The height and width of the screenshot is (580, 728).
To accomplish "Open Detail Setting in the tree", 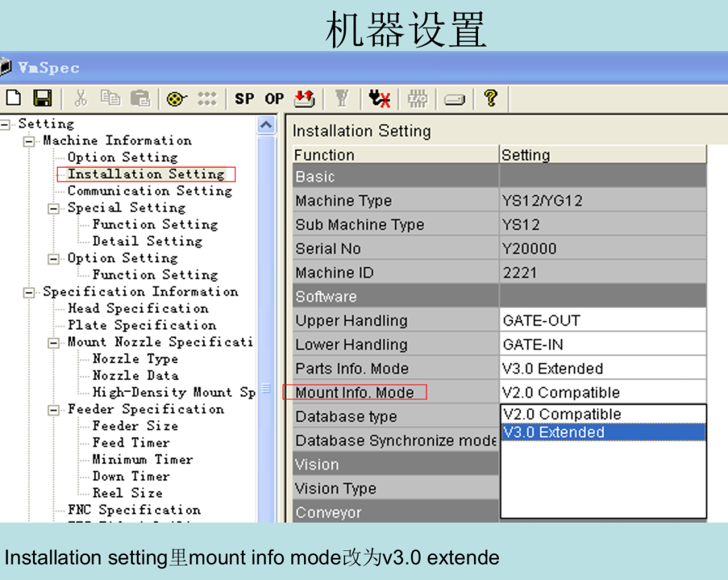I will click(x=147, y=241).
